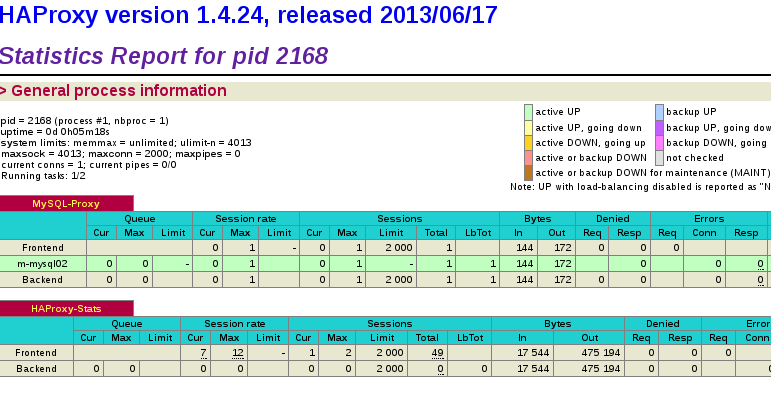Click the 'active UP' legend label
Screen dimensions: 771x407
pos(558,112)
